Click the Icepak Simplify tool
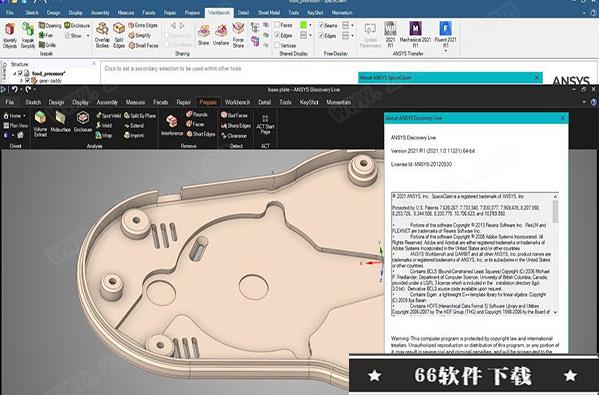The height and width of the screenshot is (395, 599). pos(28,35)
